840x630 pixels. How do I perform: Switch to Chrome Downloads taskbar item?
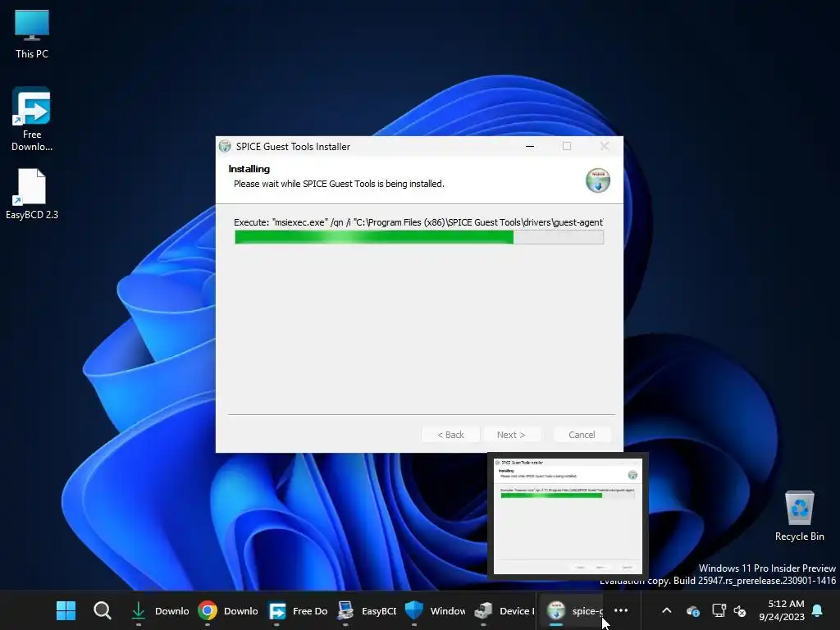(x=228, y=610)
